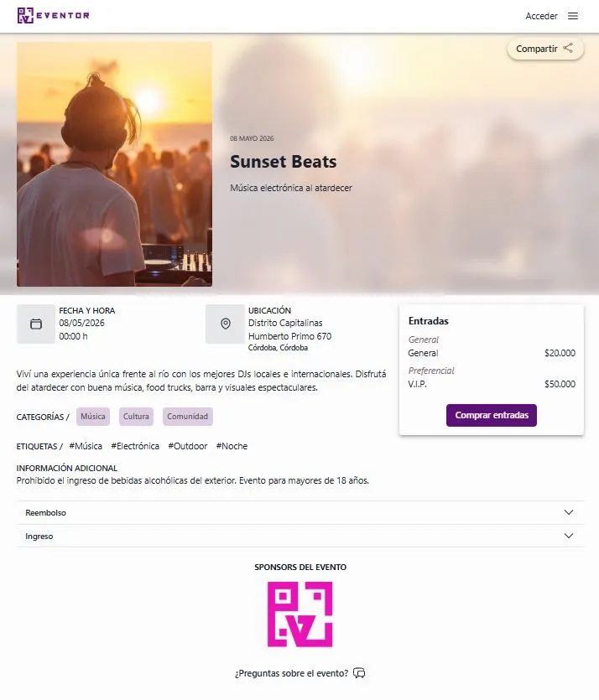Click Acceder to log in
Viewport: 599px width, 700px height.
(541, 16)
